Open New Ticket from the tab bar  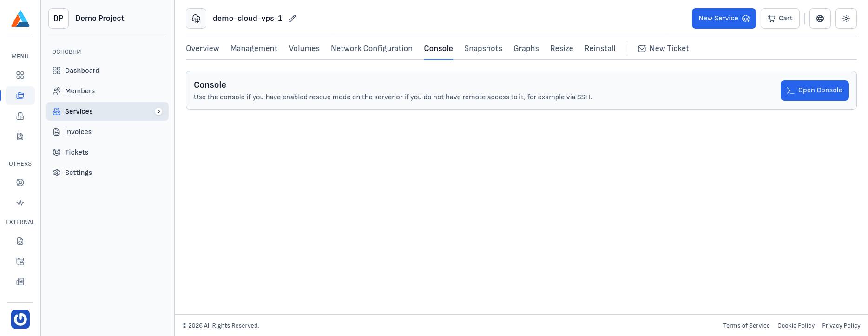point(663,49)
